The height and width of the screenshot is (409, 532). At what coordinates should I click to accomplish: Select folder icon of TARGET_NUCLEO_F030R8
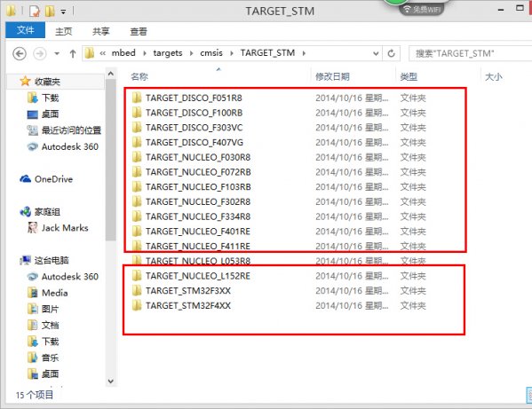[x=137, y=157]
